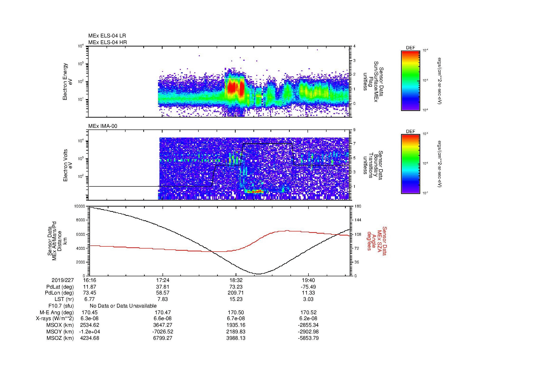Click the 'M-E Ang (deg)' row label

point(57,312)
